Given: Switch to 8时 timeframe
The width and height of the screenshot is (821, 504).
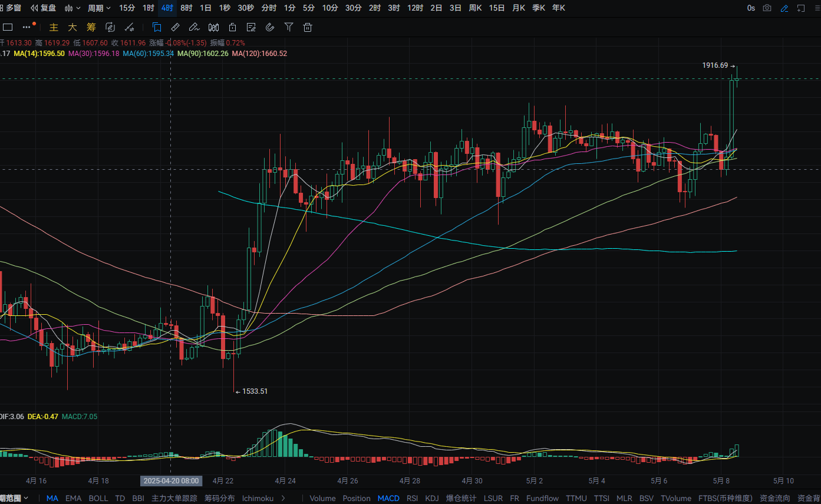Looking at the screenshot, I should (x=186, y=8).
